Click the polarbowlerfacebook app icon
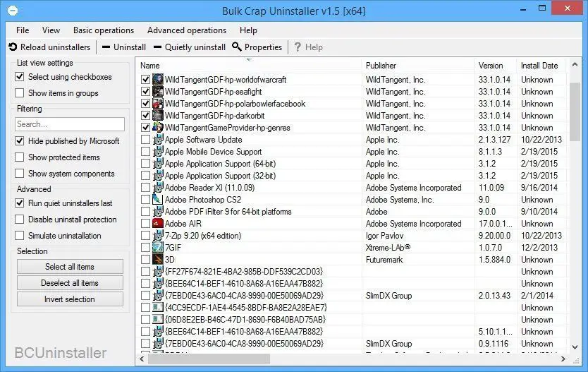The width and height of the screenshot is (588, 372). 158,103
